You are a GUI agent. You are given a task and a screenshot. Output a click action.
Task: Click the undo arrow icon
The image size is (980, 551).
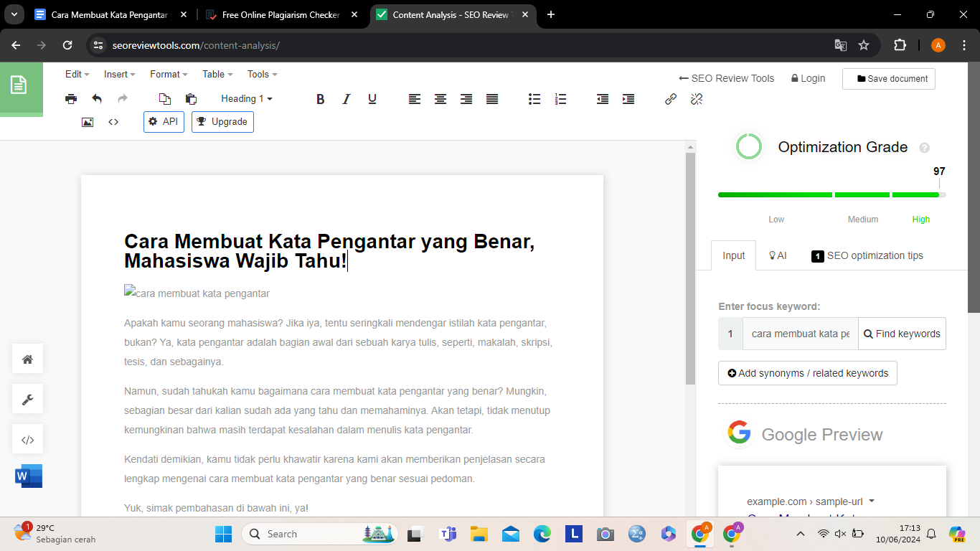[x=97, y=99]
